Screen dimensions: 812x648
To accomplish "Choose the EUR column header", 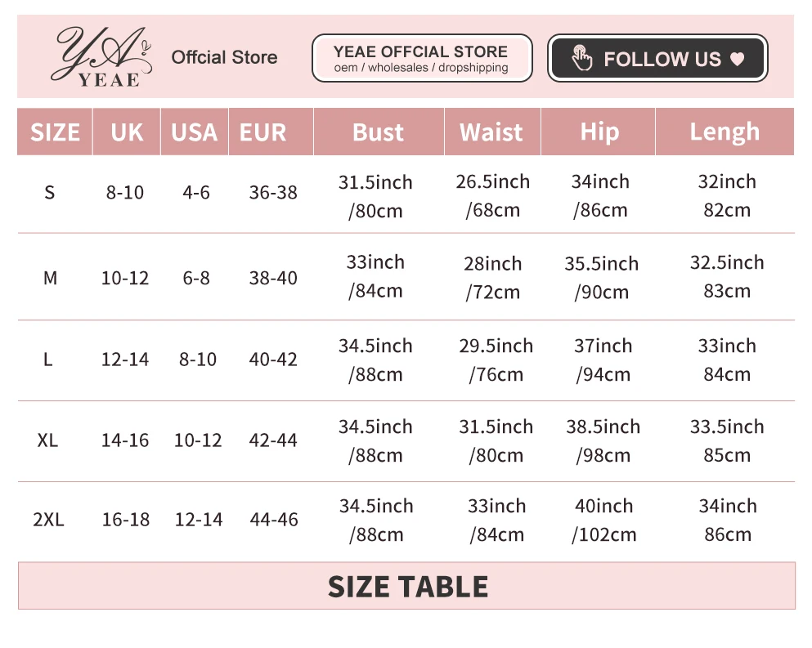I will click(263, 132).
